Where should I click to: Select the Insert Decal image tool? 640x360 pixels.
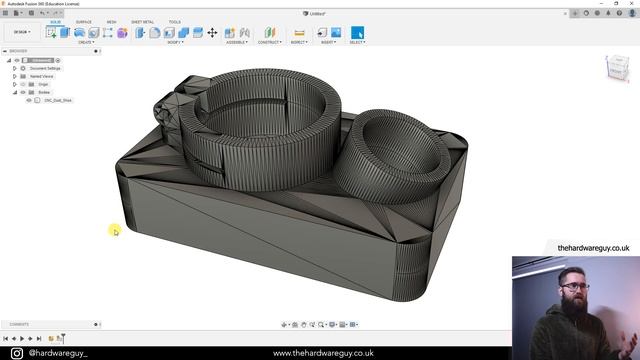[x=336, y=33]
